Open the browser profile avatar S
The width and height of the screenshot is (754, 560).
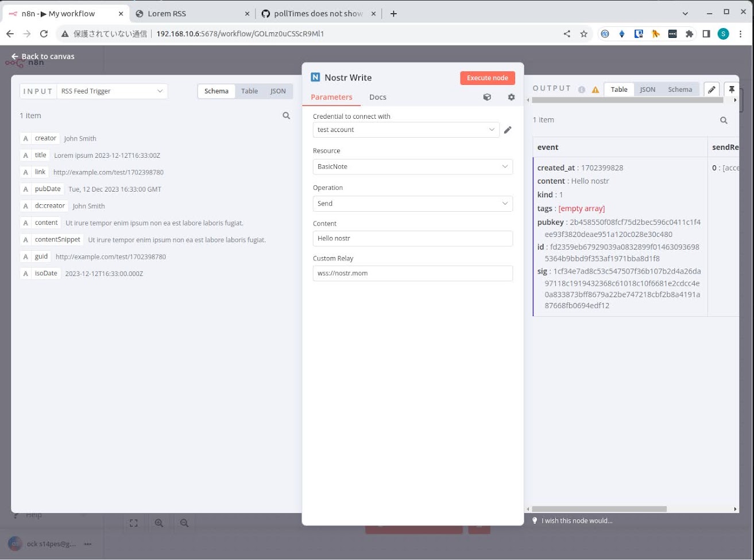(x=724, y=34)
